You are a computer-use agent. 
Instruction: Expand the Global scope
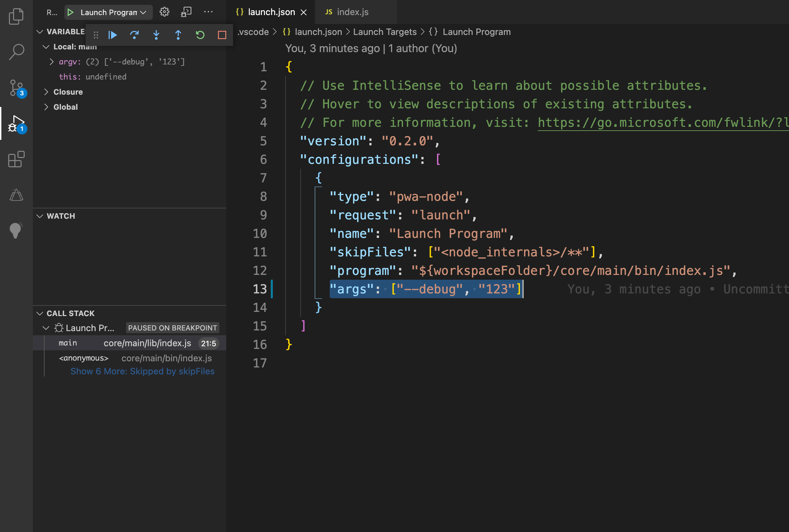point(46,107)
